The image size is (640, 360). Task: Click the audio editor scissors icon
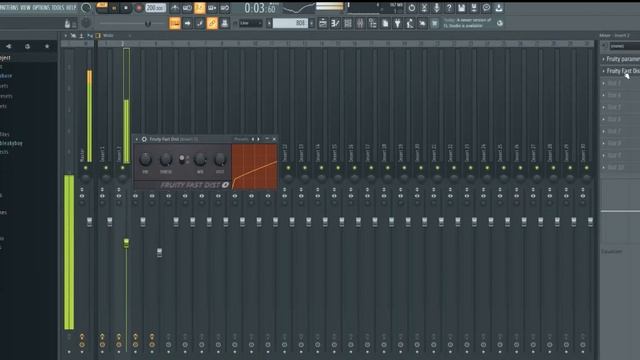click(424, 8)
